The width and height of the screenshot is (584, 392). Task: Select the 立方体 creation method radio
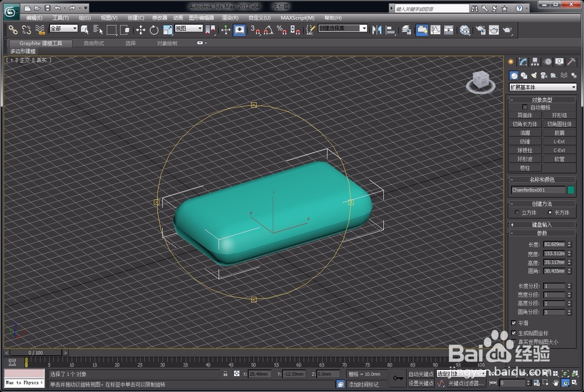point(517,213)
